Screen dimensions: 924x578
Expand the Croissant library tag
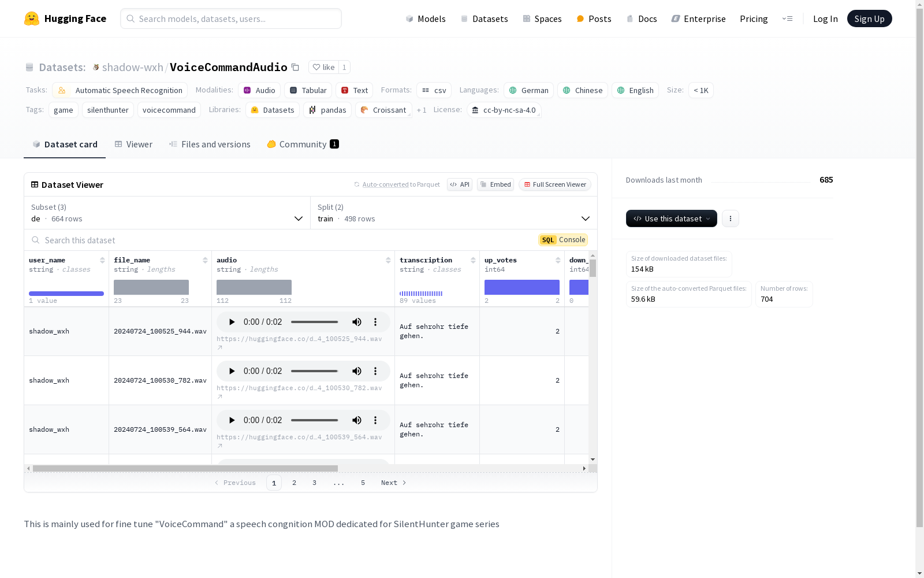(x=383, y=110)
